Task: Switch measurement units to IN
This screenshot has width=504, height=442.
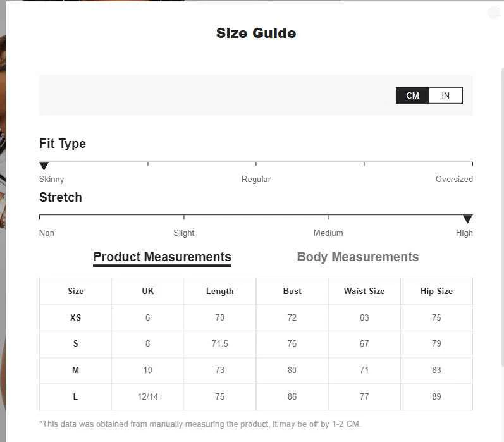Action: [446, 95]
